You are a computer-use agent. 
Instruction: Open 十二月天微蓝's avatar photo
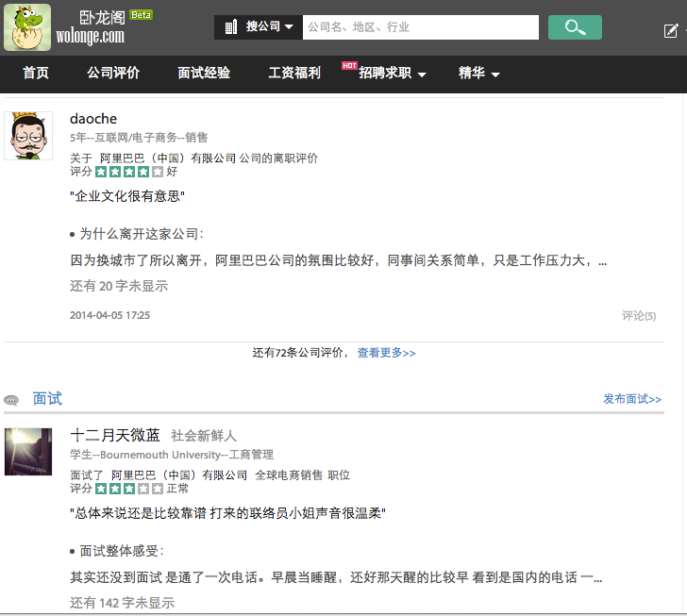click(x=28, y=452)
